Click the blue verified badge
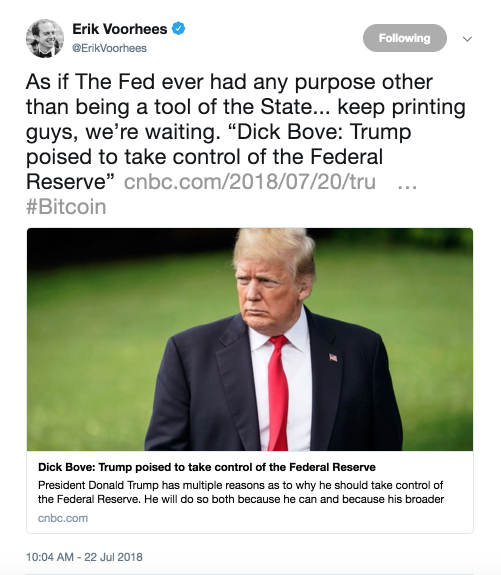 (179, 29)
